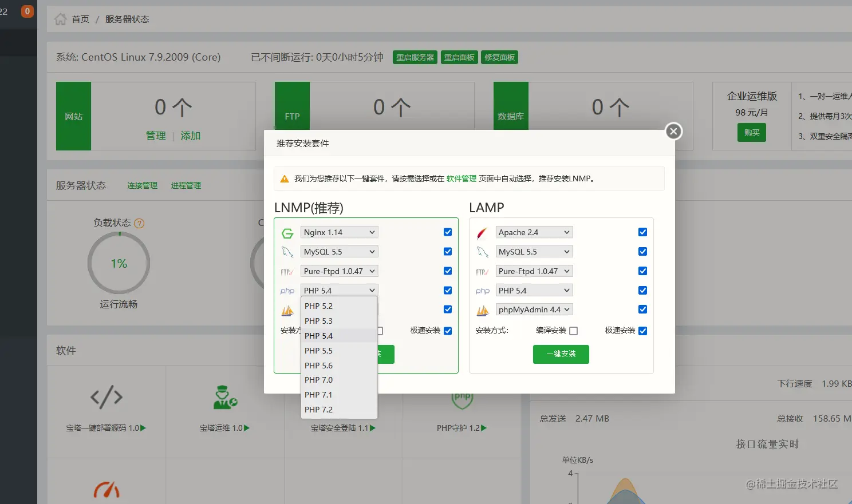Click the orange notification badge showing 0
This screenshot has width=852, height=504.
pyautogui.click(x=27, y=11)
